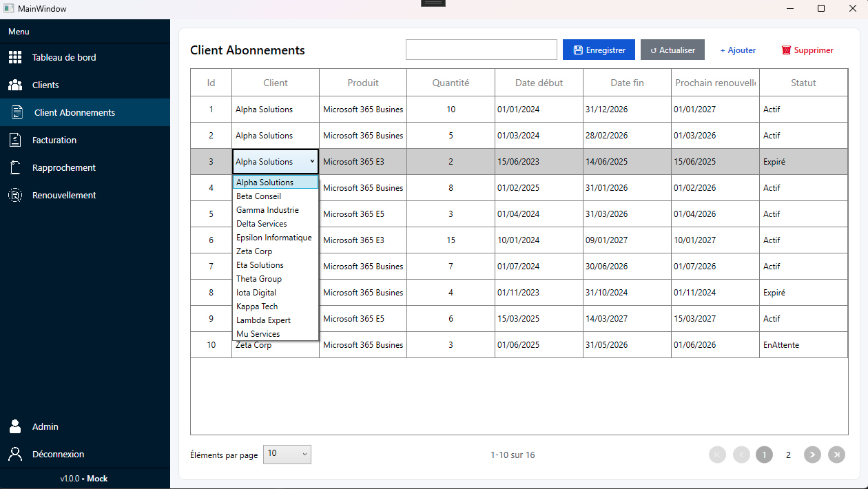Click the search input field

click(481, 50)
